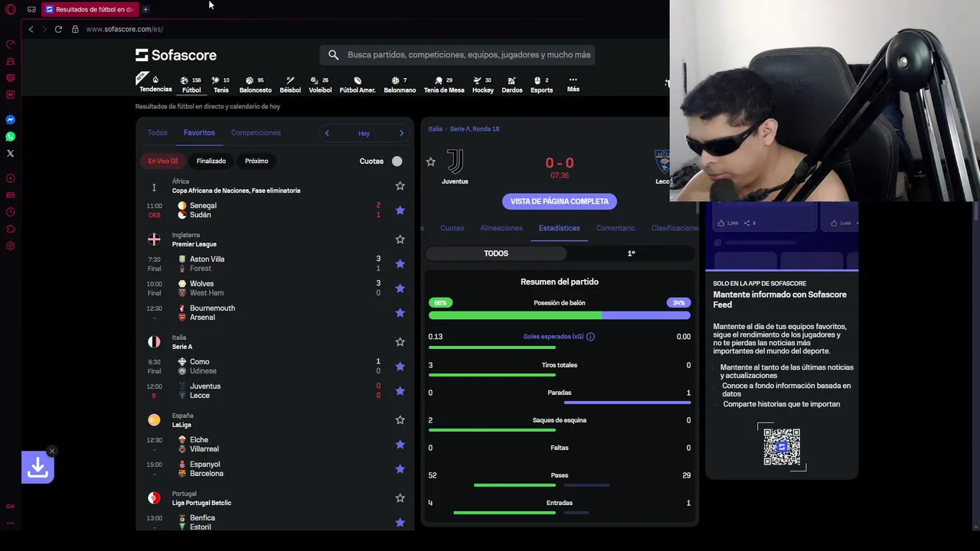The image size is (980, 551).
Task: Open the Alineaciones tab
Action: click(501, 228)
